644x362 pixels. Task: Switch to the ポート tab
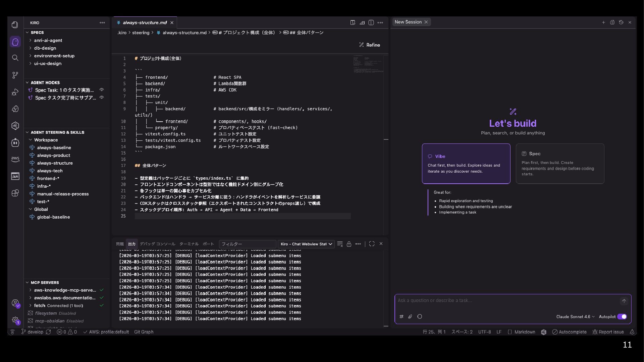(208, 244)
